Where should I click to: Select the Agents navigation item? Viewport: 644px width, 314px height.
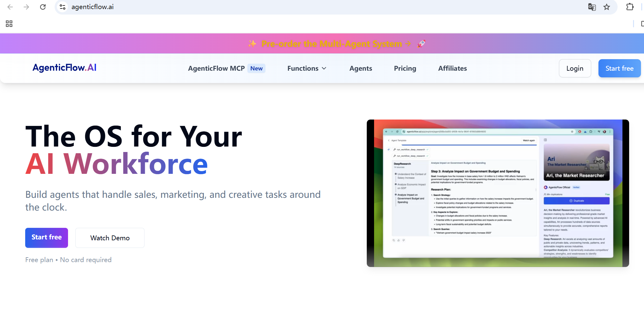(360, 68)
